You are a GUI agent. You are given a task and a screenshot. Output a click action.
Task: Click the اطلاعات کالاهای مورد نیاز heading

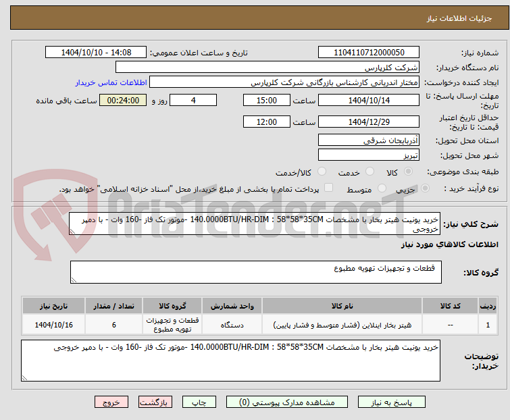click(449, 244)
